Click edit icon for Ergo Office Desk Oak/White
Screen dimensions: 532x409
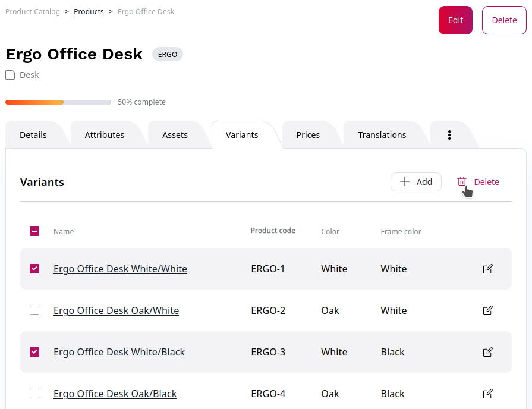(487, 310)
